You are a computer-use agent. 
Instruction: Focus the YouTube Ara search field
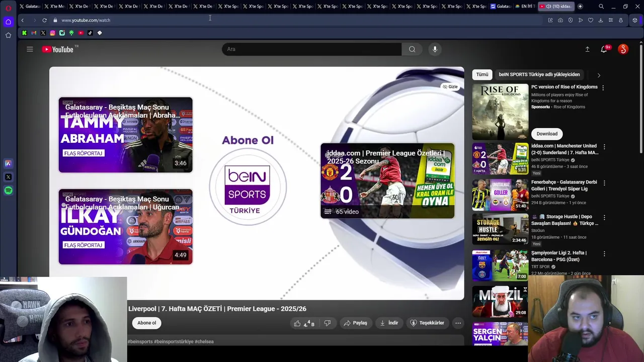(312, 49)
